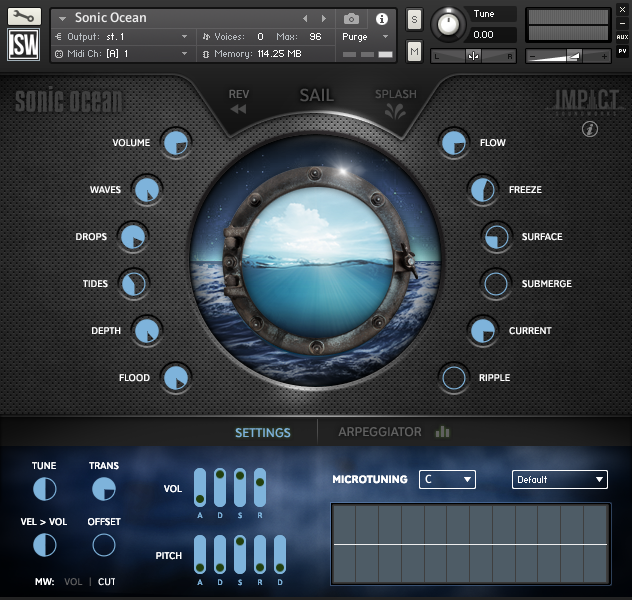
Task: Open the microtuning key C dropdown
Action: [x=447, y=479]
